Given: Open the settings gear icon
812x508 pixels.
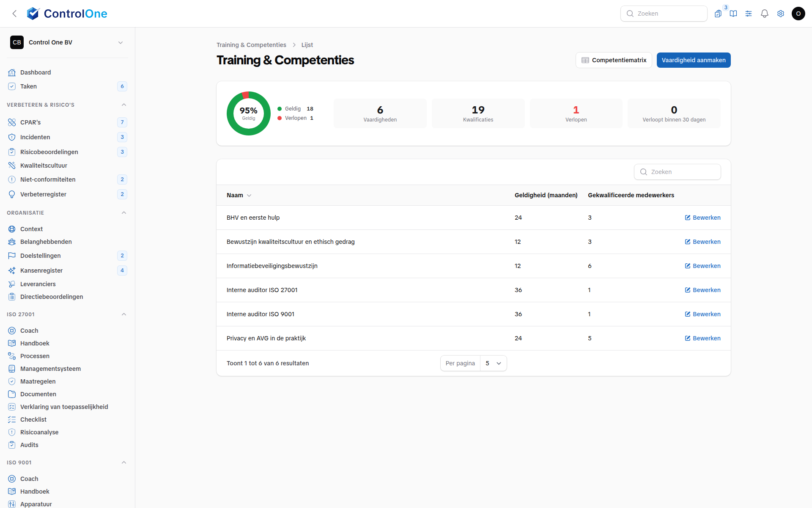Looking at the screenshot, I should click(x=781, y=14).
